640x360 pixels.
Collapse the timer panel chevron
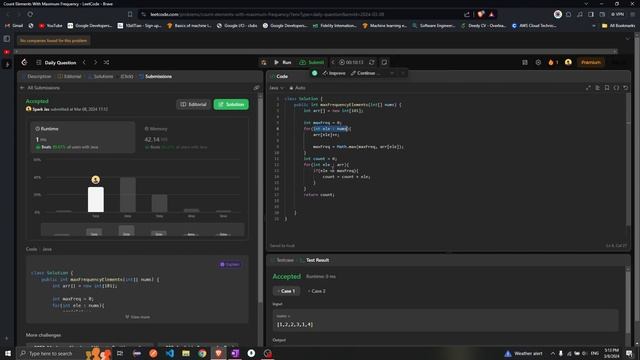333,62
